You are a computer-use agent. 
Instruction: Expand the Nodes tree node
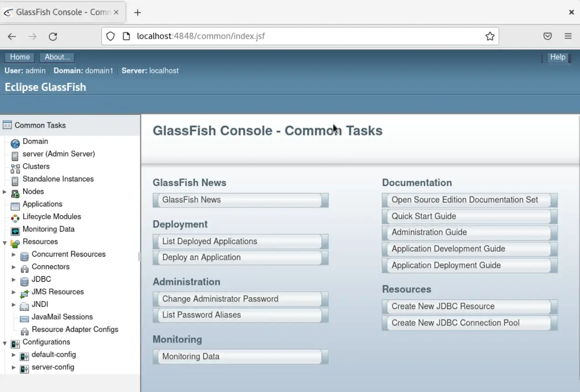[5, 191]
